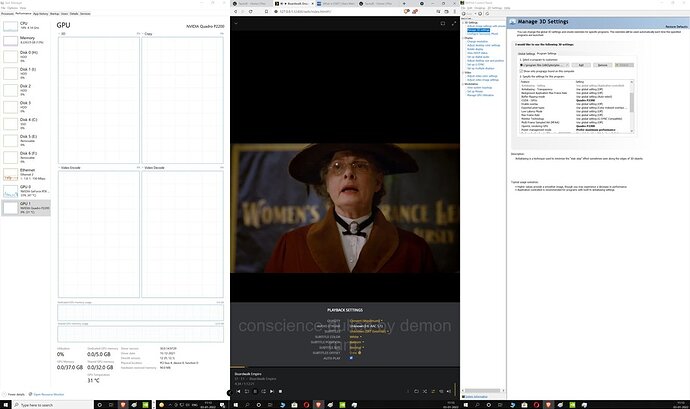Open the Startup tab in Task Manager

[55, 14]
